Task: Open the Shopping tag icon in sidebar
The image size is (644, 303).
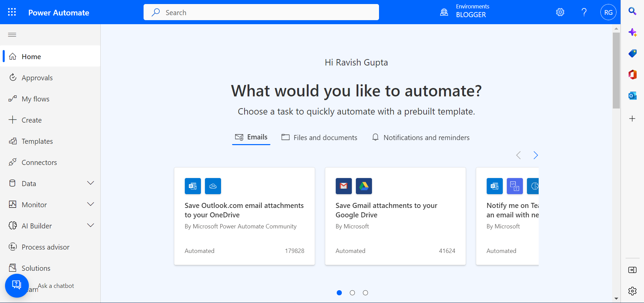Action: click(632, 53)
